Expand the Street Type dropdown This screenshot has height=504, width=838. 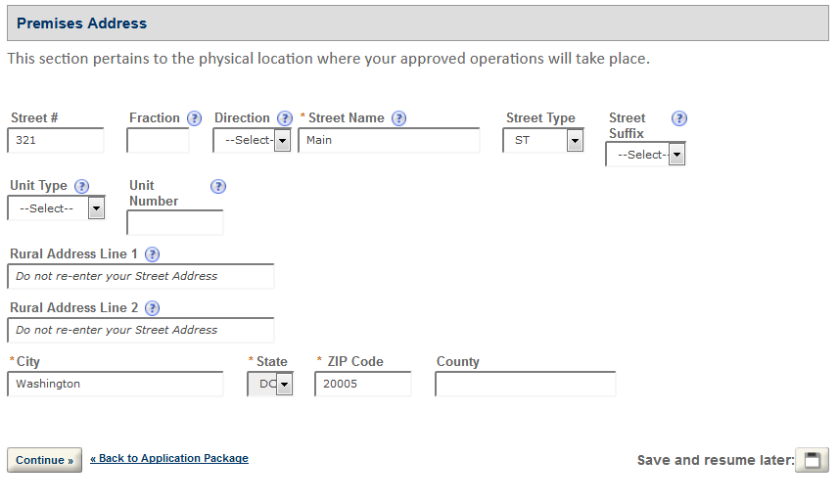(543, 141)
